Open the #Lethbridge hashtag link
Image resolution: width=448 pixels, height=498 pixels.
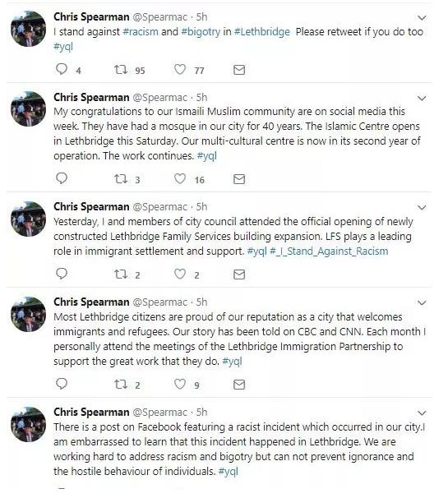pyautogui.click(x=261, y=32)
